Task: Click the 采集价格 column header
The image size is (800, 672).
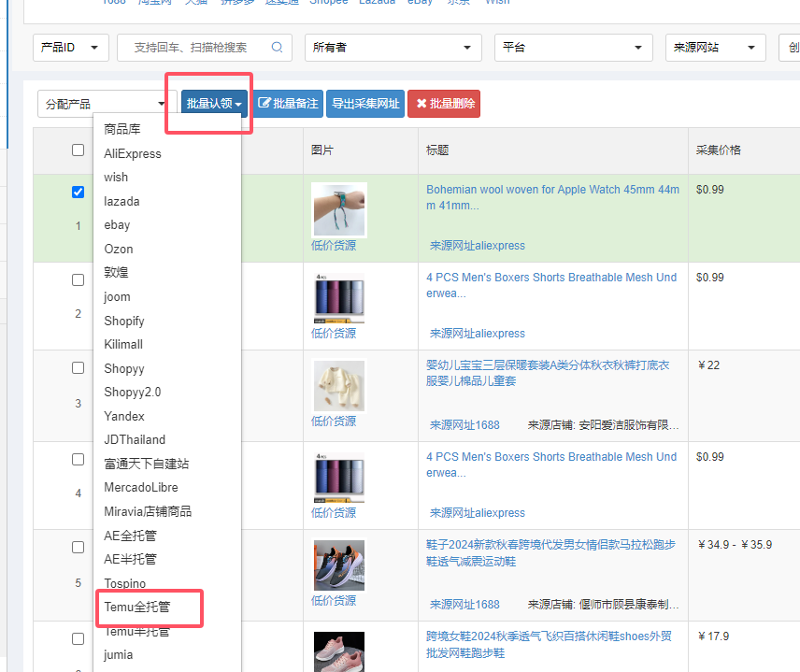Action: coord(719,150)
